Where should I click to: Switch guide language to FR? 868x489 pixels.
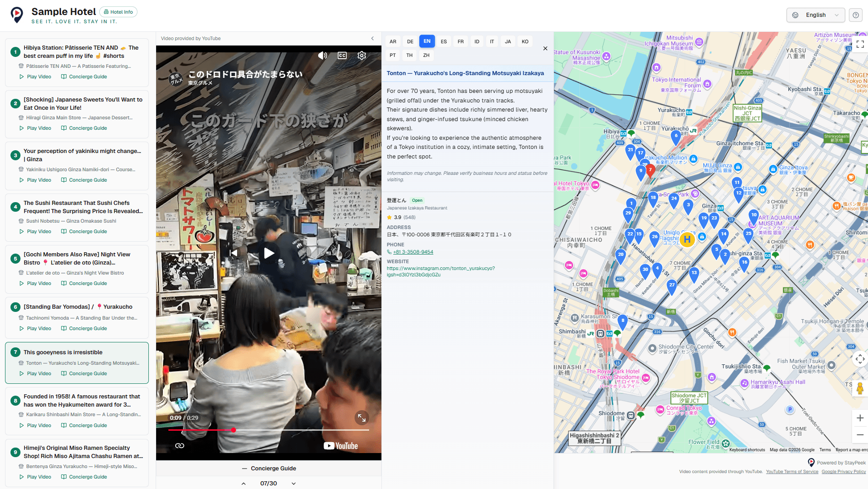coord(461,41)
